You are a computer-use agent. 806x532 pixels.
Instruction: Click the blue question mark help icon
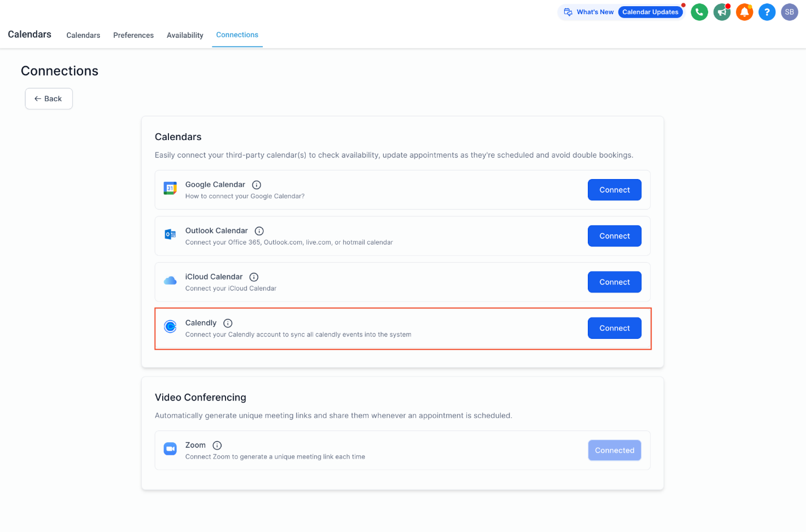[767, 12]
